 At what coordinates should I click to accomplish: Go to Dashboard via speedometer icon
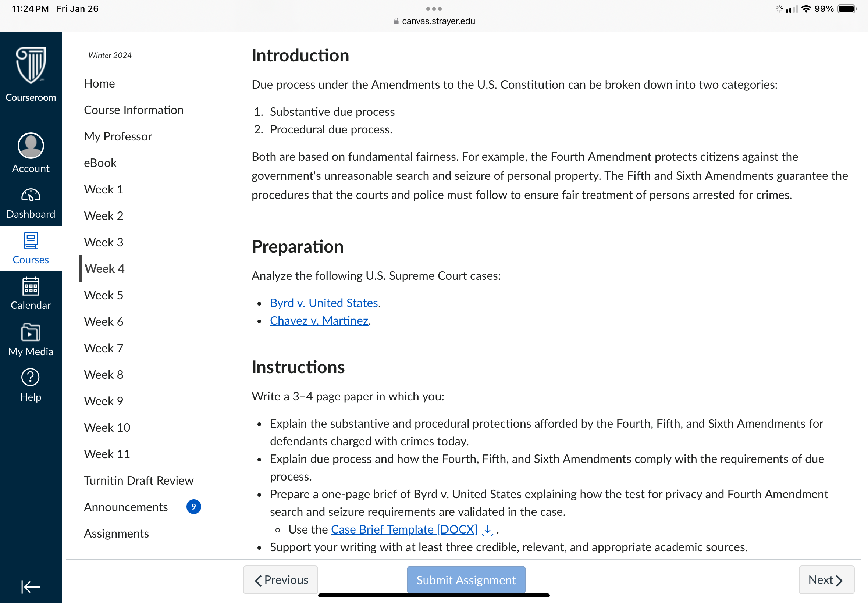31,195
